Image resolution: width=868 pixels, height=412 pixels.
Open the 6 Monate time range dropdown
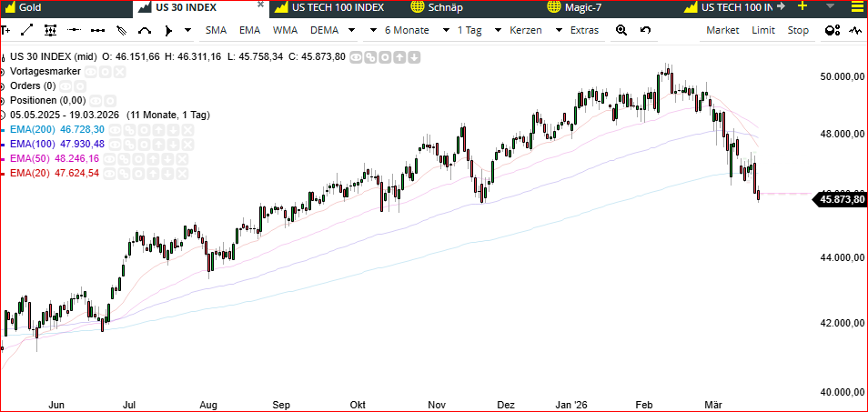pos(416,30)
